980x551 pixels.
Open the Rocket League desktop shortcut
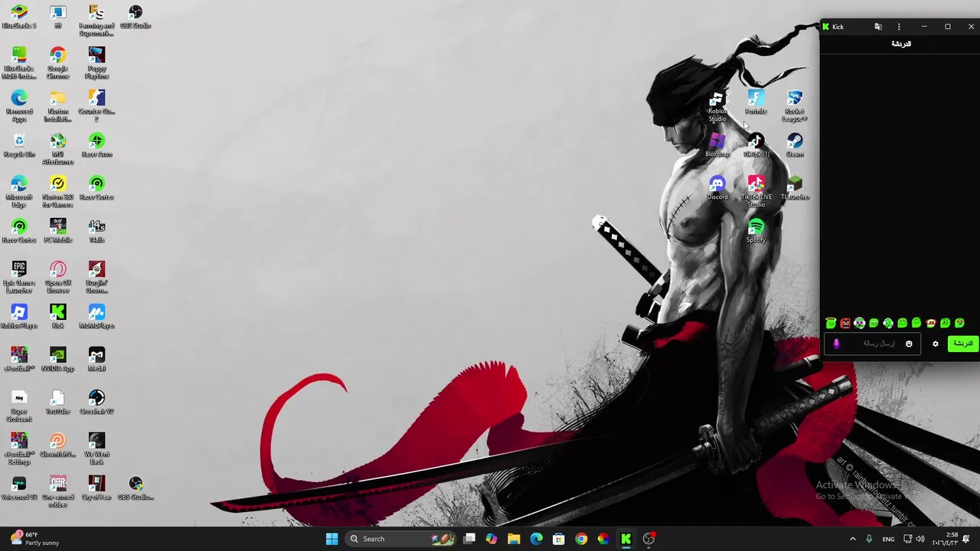pos(795,106)
